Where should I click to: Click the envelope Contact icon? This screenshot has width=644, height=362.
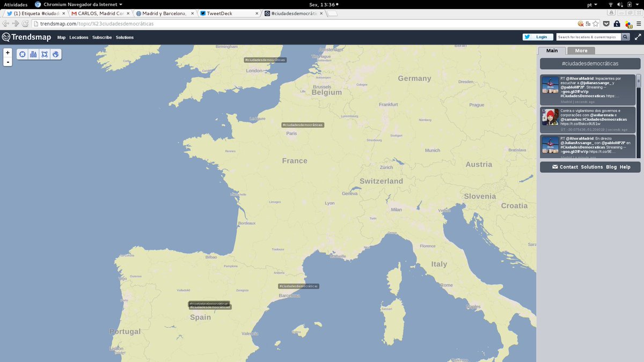coord(555,167)
